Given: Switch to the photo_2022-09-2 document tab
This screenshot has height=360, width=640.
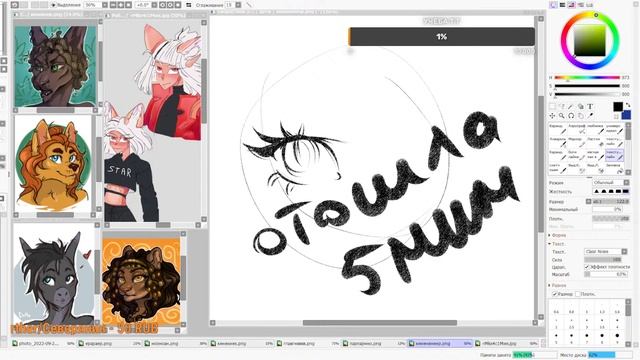Looking at the screenshot, I should [x=43, y=344].
